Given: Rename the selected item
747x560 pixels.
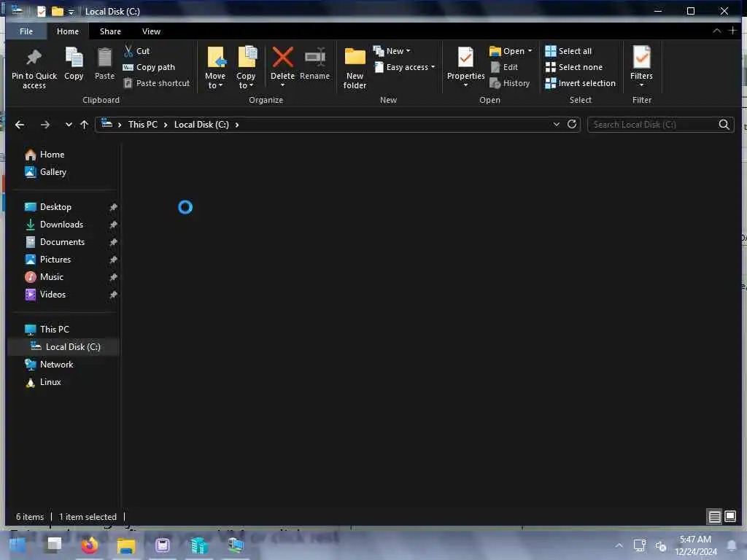Looking at the screenshot, I should pyautogui.click(x=314, y=63).
